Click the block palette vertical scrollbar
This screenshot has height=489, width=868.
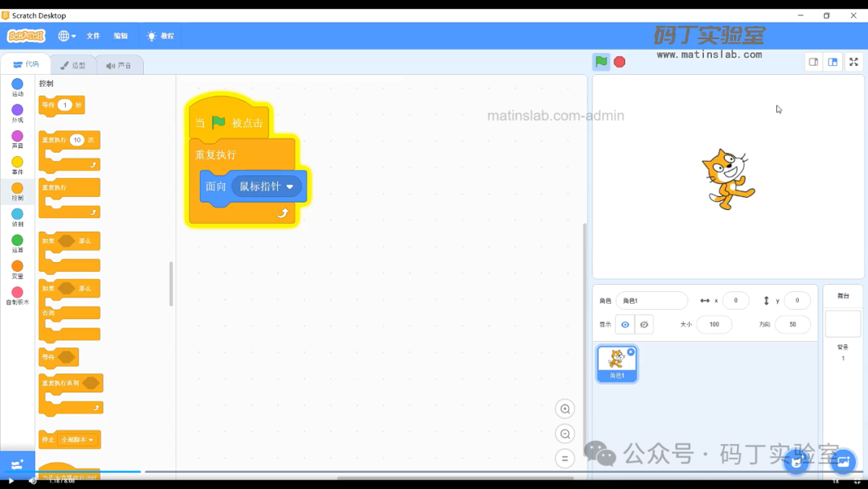tap(171, 284)
